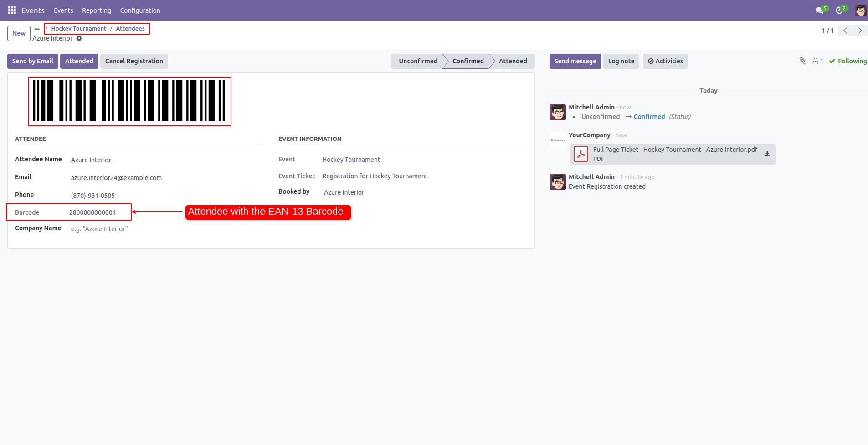Click Cancel Registration button
Screen dimensions: 868x445
tap(134, 61)
